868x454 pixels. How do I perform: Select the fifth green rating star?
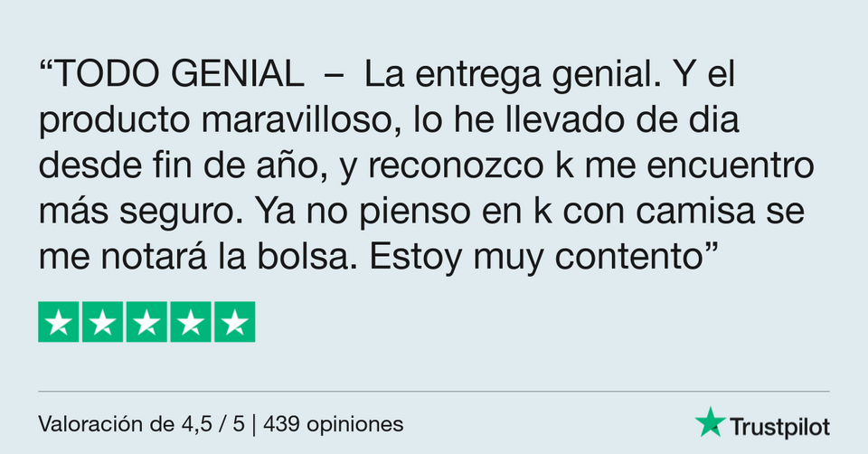[235, 322]
